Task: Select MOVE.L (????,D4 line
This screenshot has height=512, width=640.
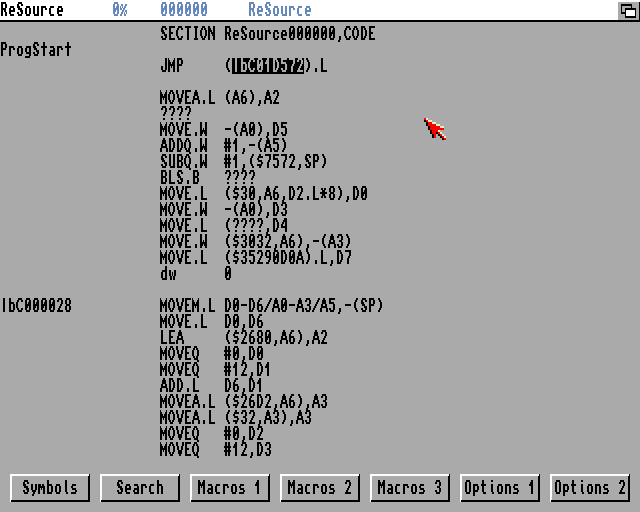Action: click(224, 226)
